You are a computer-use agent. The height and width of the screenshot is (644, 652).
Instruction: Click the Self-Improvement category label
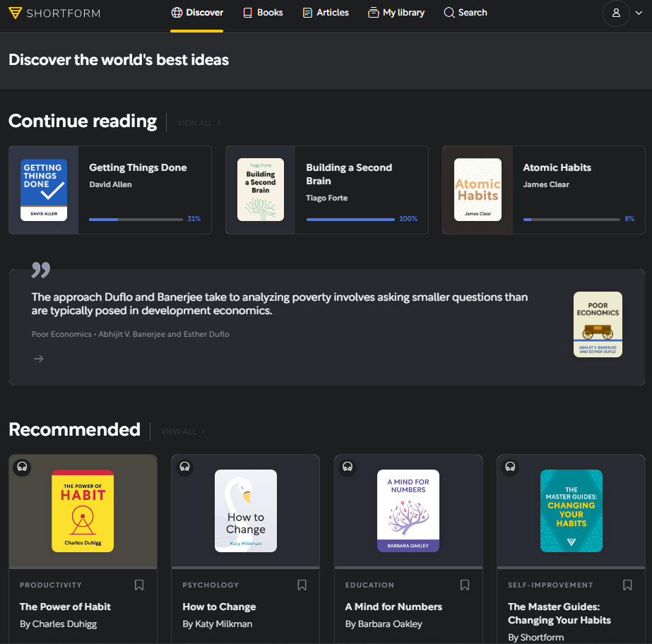550,585
